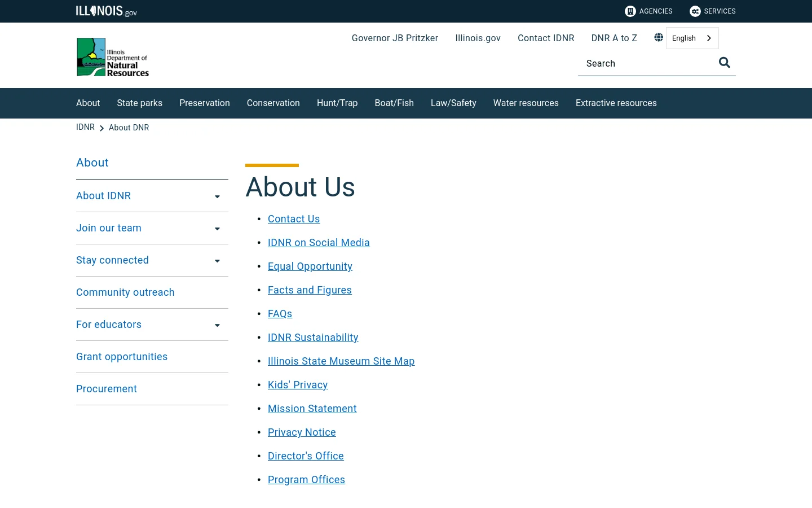Open Stay connected sidebar link
Screen dimensions: 812x508
coord(112,260)
